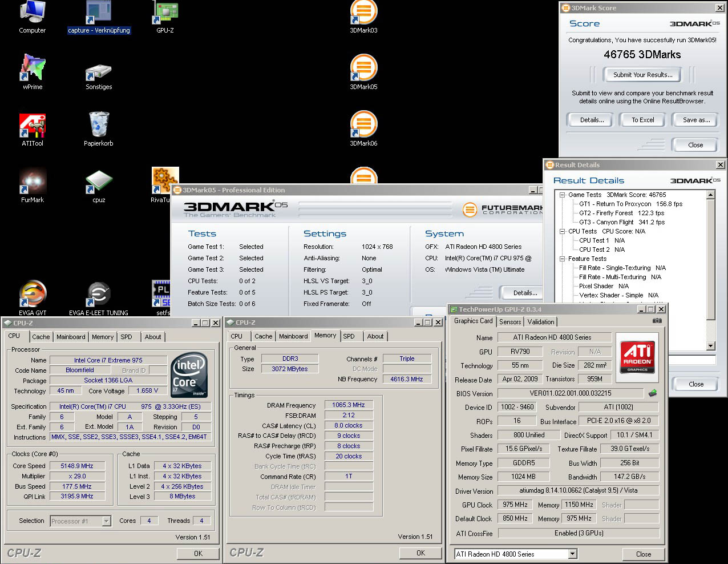Switch to CPU tab in Memory CPU-Z window
Screen dimensions: 728x564
coord(237,336)
